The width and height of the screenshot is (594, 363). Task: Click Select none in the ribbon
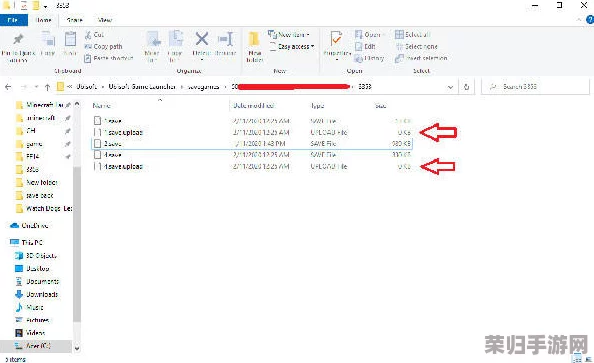pos(416,46)
